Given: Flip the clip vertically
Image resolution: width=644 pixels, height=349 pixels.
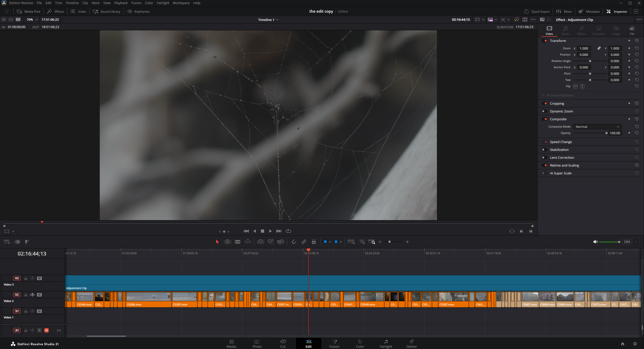Looking at the screenshot, I should [x=582, y=86].
